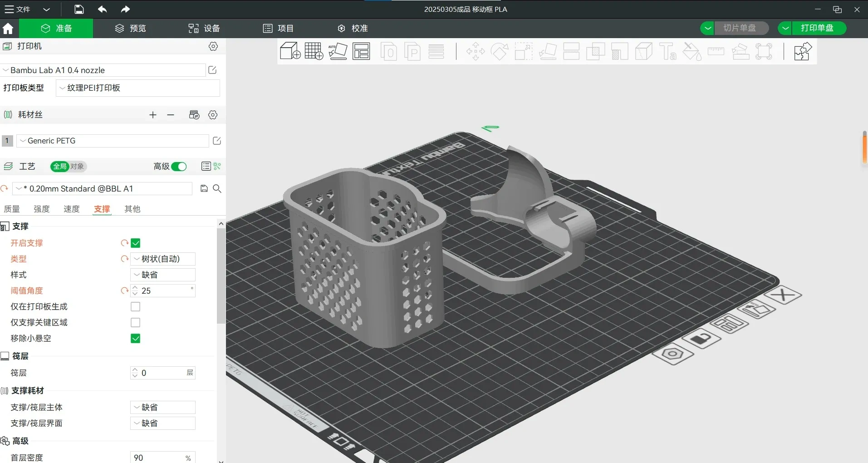Edit the Bambu Lab A1 printer preset
868x463 pixels.
pyautogui.click(x=212, y=70)
